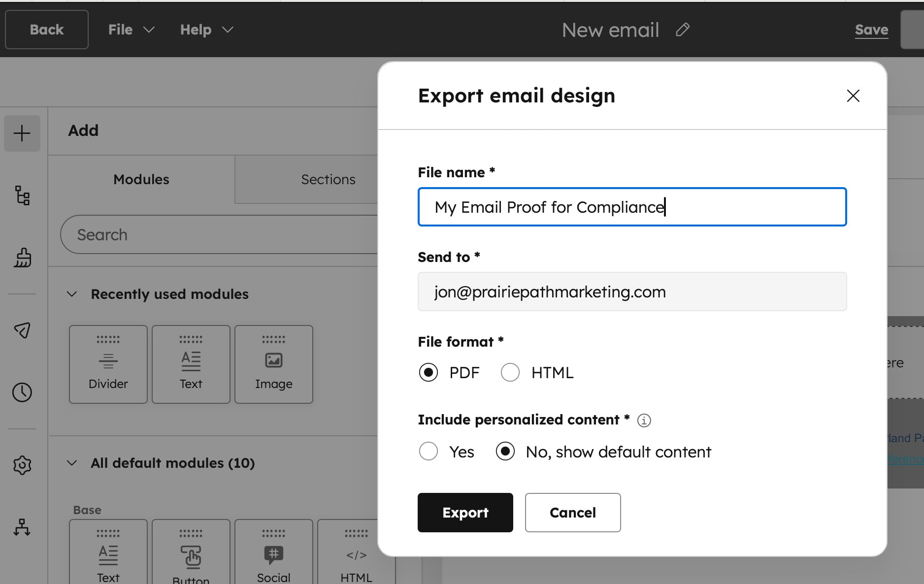This screenshot has height=584, width=924.
Task: Click the Cancel button
Action: (x=572, y=513)
